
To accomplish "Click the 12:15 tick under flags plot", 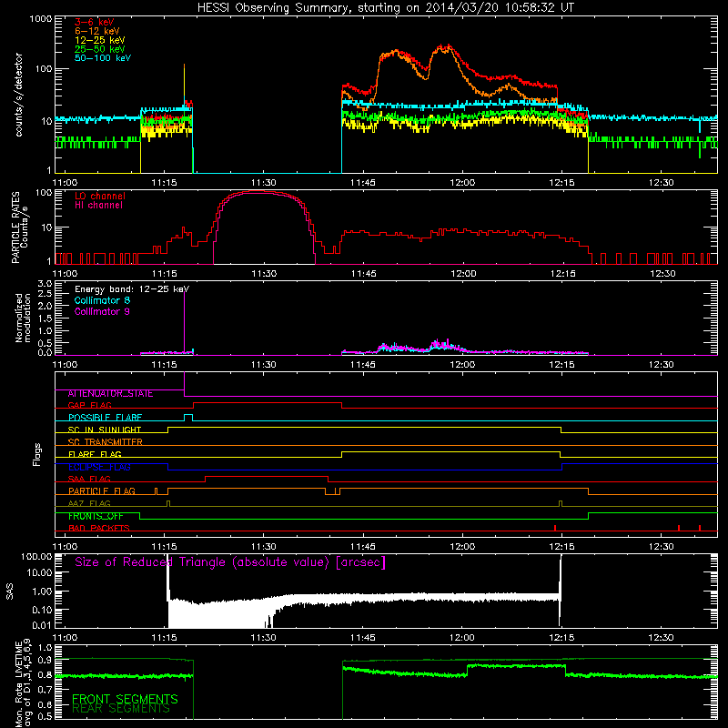I will click(561, 547).
